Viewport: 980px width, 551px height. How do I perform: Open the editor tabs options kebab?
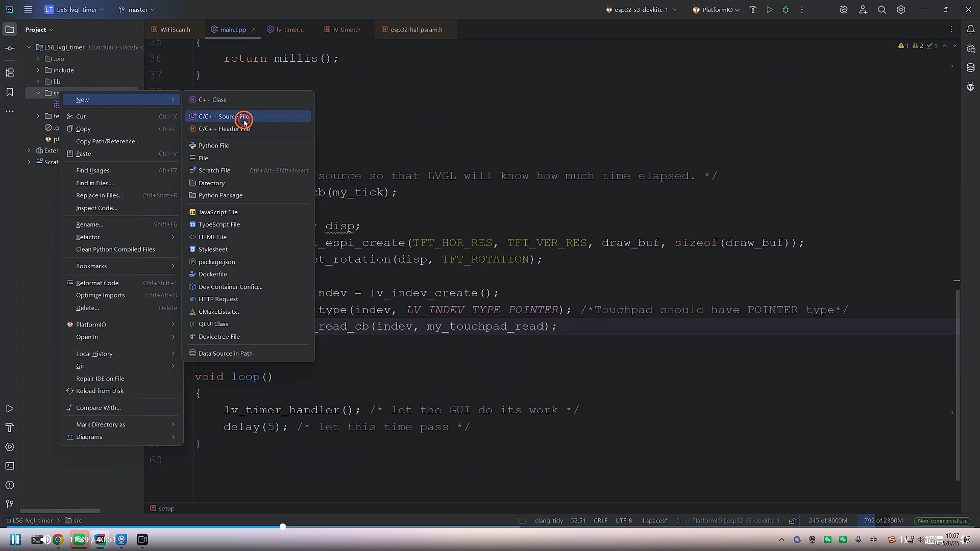951,30
